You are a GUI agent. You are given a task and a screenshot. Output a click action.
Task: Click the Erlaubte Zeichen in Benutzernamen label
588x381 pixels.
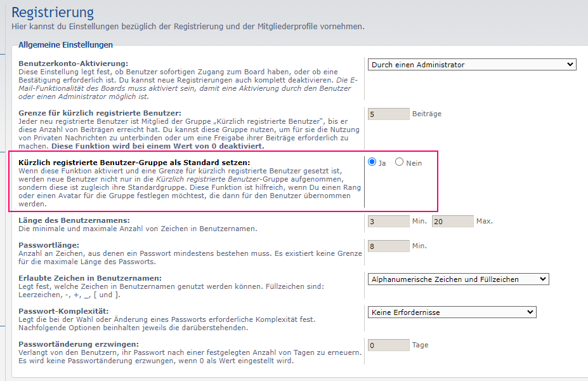[90, 278]
